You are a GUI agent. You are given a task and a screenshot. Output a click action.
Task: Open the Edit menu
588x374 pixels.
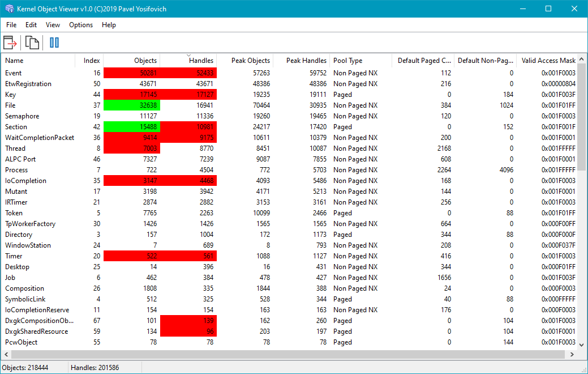pos(31,25)
